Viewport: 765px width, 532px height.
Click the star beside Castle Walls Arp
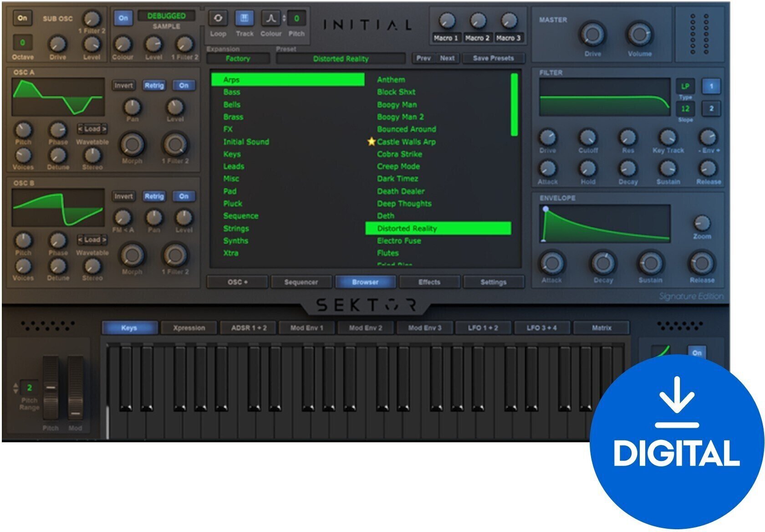click(x=372, y=142)
